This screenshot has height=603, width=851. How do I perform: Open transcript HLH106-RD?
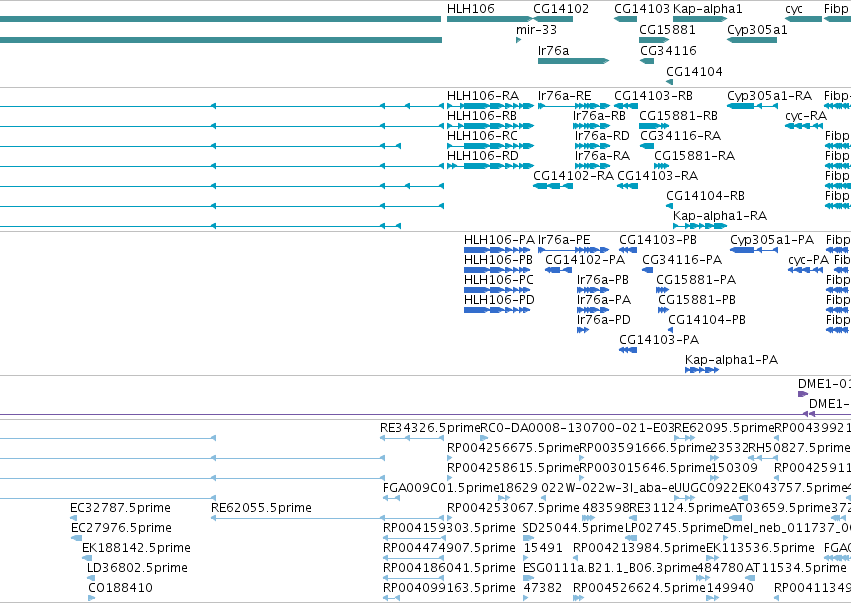(482, 156)
